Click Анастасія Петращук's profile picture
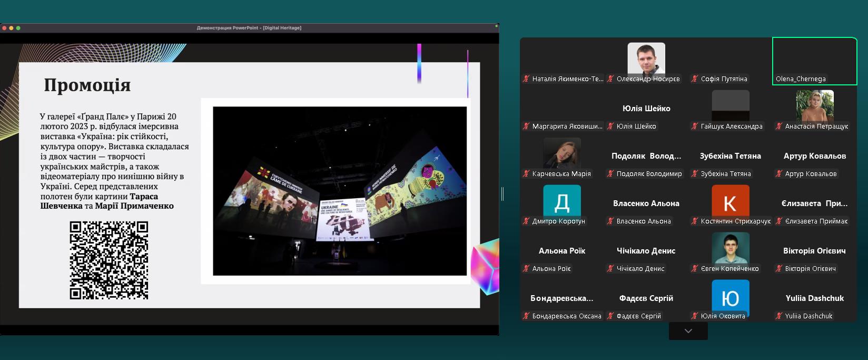This screenshot has width=868, height=360. point(814,106)
